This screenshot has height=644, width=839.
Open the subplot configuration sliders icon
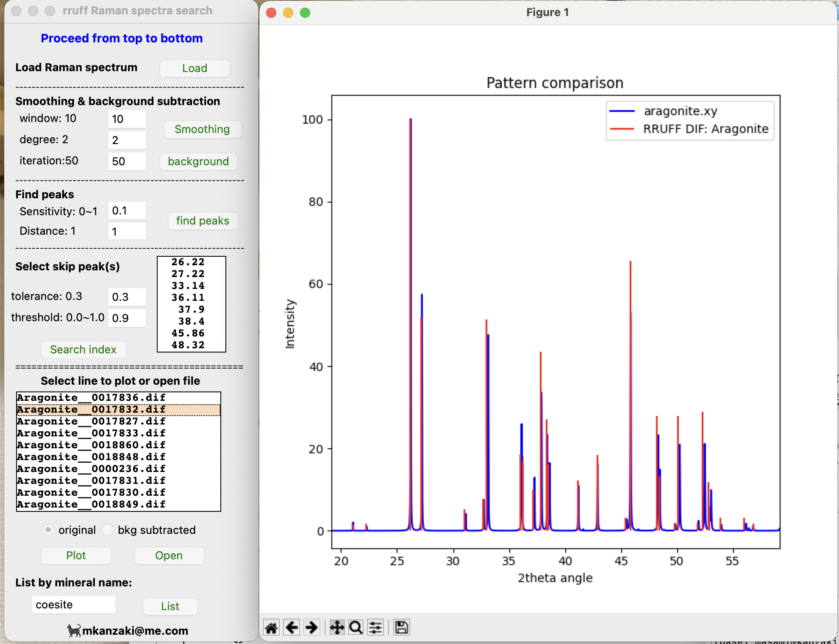(x=375, y=627)
